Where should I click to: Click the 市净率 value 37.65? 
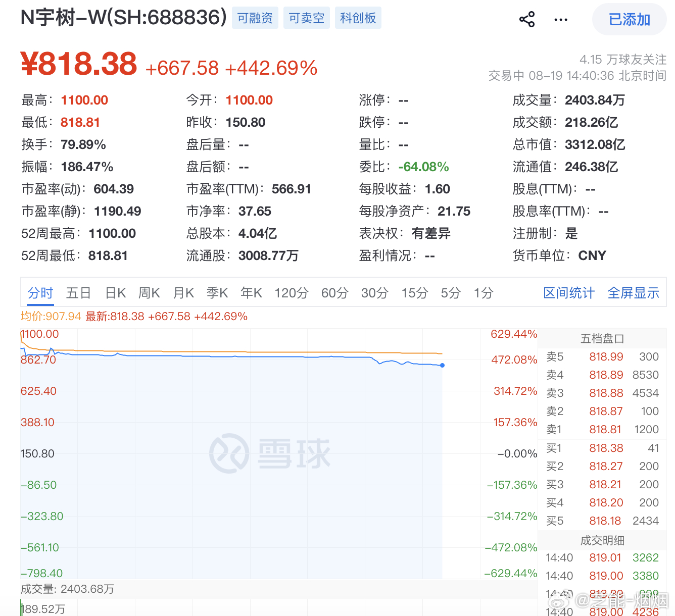[255, 211]
